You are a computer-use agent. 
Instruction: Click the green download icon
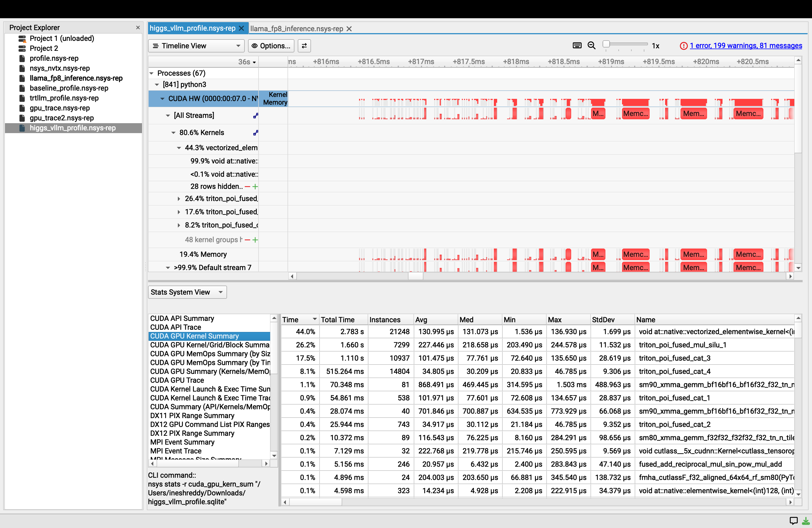pyautogui.click(x=806, y=521)
